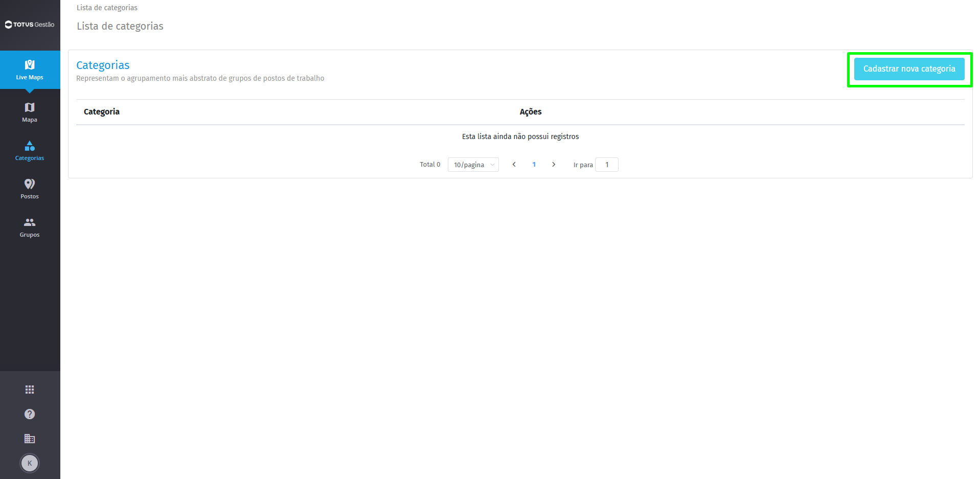
Task: Click the Categoria column header
Action: pyautogui.click(x=102, y=112)
